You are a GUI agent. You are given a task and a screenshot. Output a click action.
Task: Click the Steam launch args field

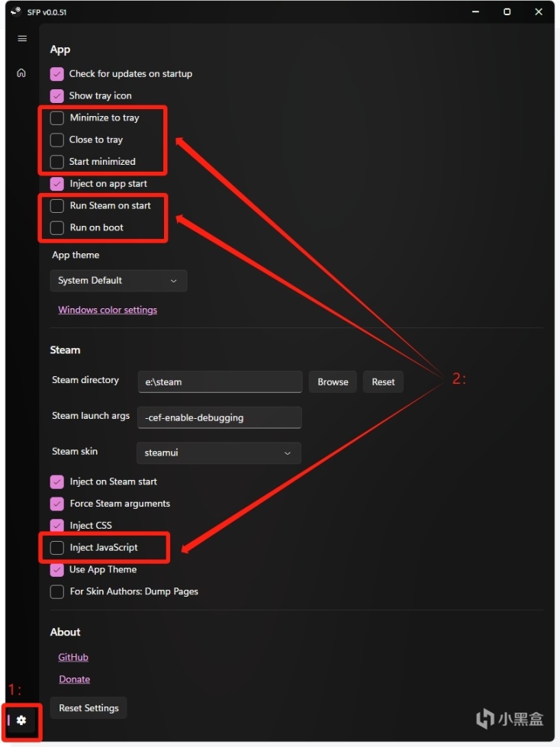(220, 417)
